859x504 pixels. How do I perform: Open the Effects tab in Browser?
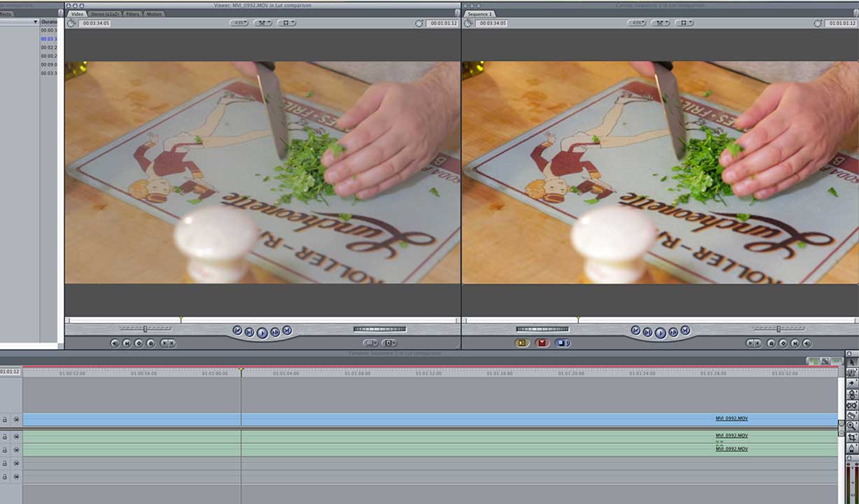6,14
